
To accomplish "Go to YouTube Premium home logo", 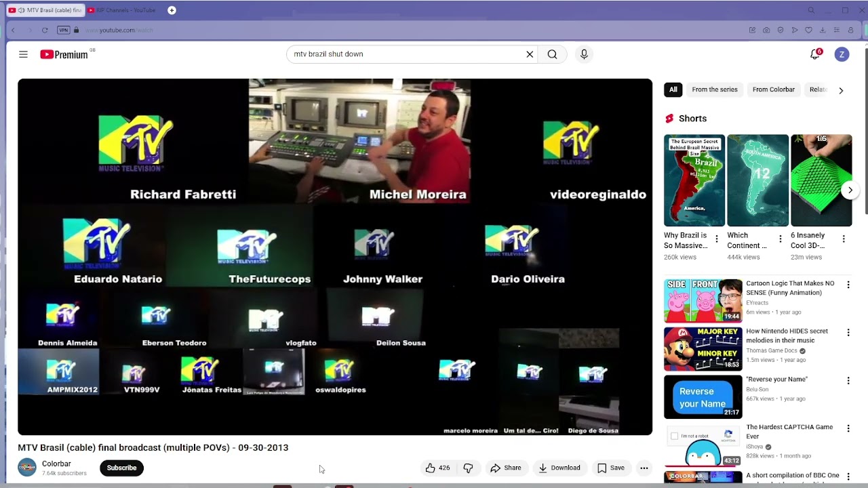I will click(x=64, y=54).
